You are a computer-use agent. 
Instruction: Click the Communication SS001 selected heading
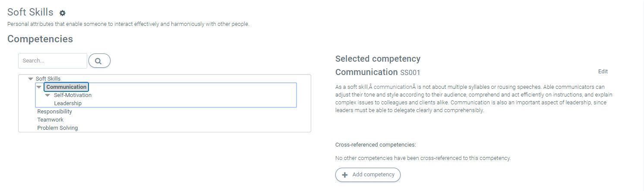coord(377,72)
